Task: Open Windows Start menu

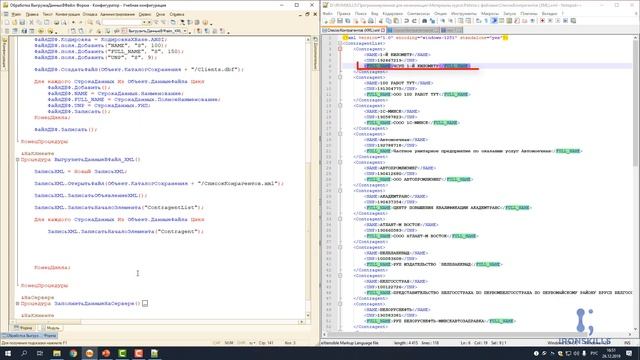Action: click(x=7, y=353)
